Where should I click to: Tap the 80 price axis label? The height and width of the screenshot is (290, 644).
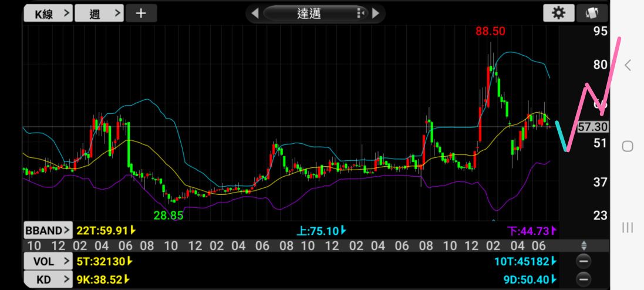tap(600, 65)
